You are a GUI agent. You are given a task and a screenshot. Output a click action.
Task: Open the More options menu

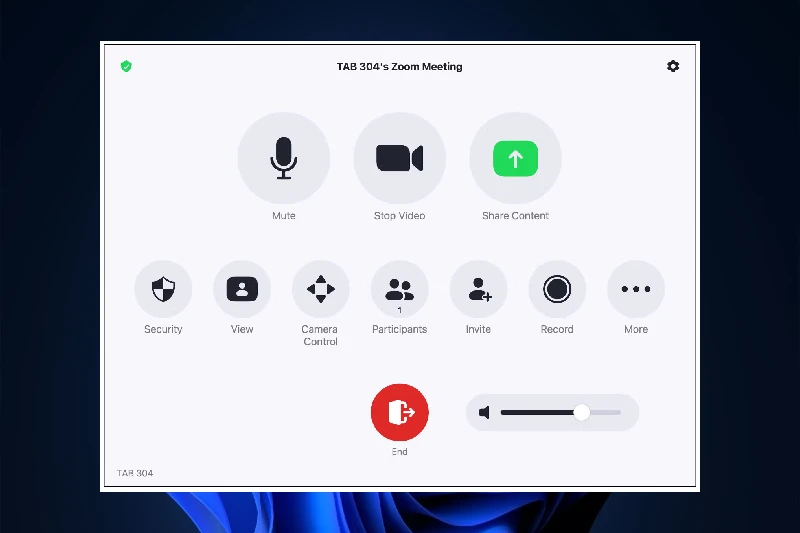(636, 289)
